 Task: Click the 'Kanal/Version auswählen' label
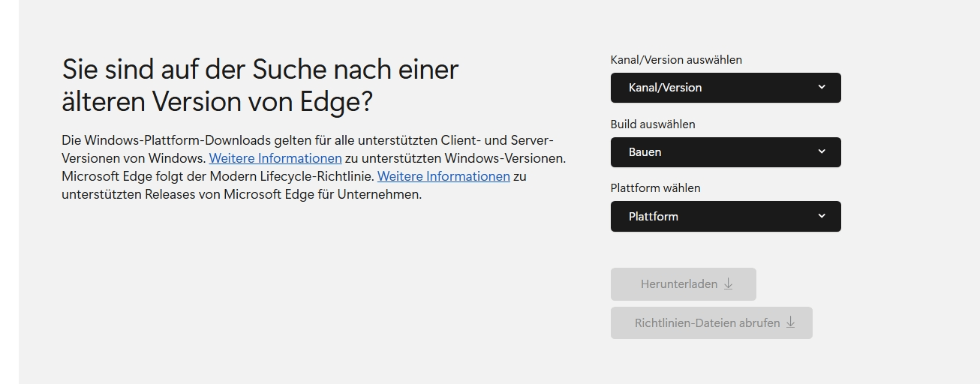click(x=676, y=59)
